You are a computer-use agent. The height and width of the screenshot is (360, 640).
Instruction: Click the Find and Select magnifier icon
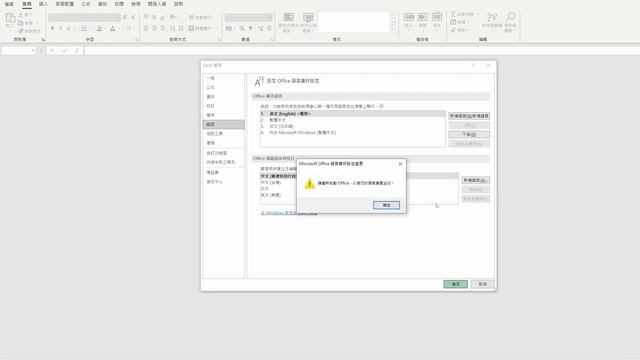pyautogui.click(x=510, y=17)
